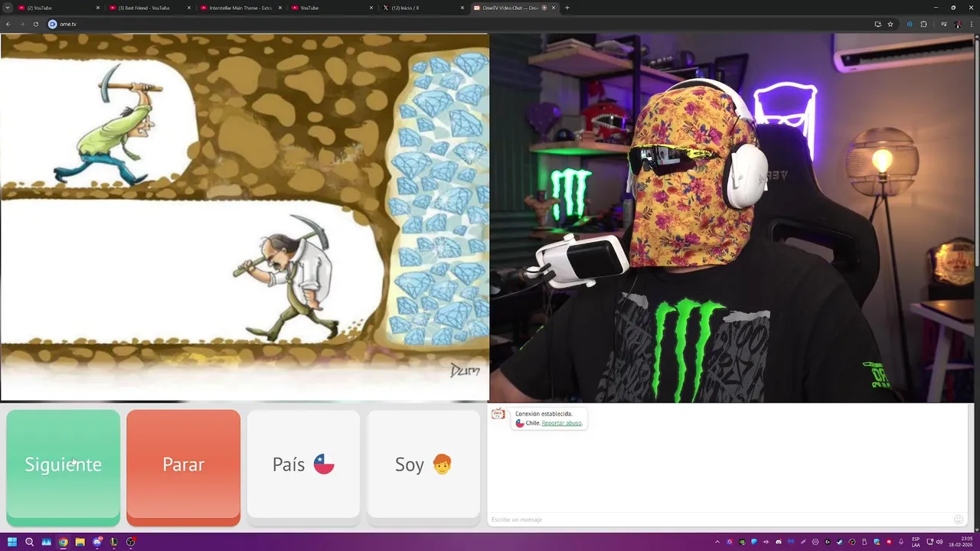Open the Chrome profile avatar
This screenshot has width=980, height=551.
click(x=958, y=24)
